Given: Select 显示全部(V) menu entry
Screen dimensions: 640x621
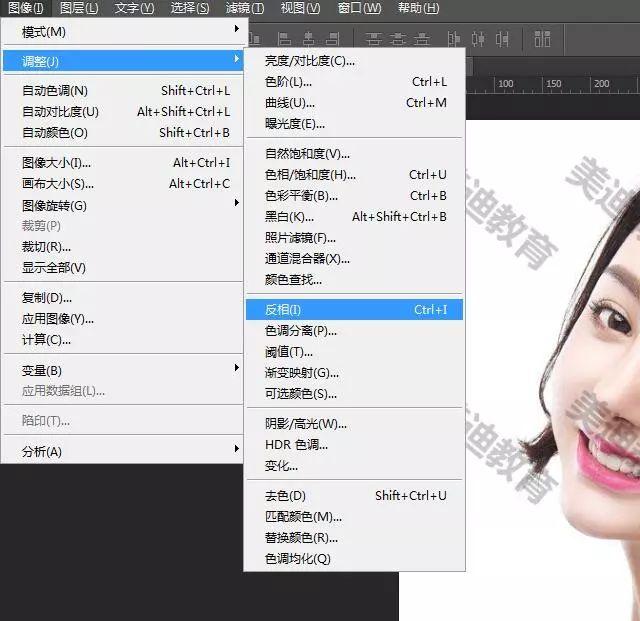Looking at the screenshot, I should [x=122, y=268].
